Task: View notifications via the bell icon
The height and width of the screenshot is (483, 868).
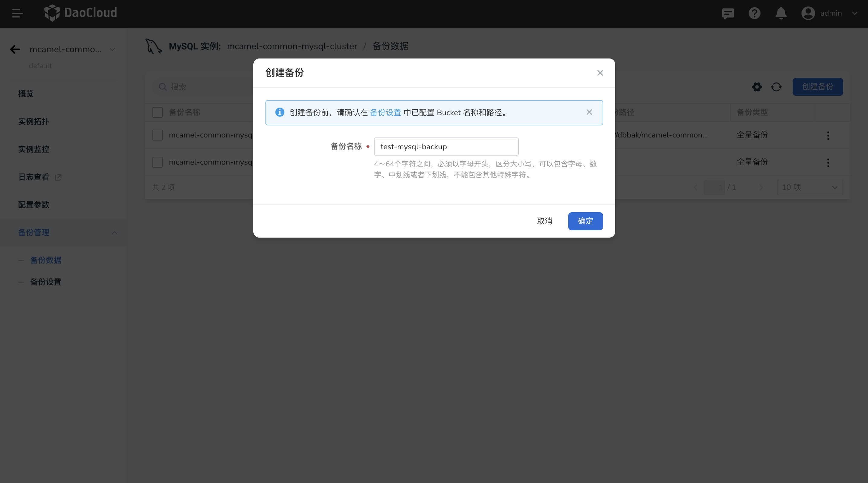Action: point(781,14)
